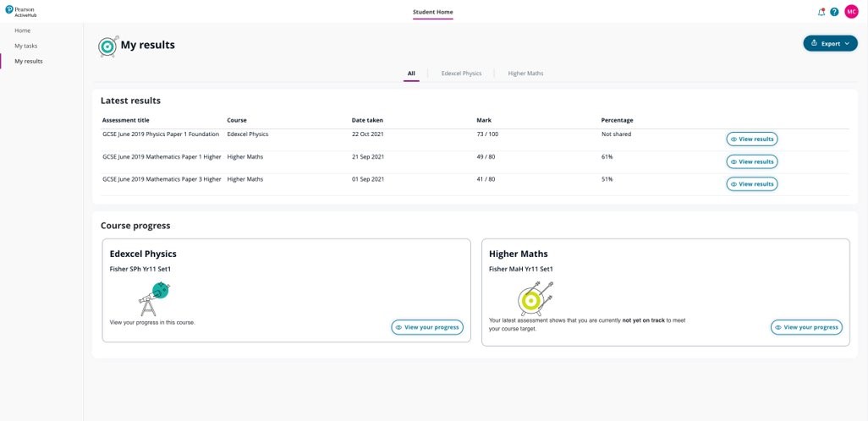Screen dimensions: 868x421
Task: Open the Export dropdown
Action: 831,44
